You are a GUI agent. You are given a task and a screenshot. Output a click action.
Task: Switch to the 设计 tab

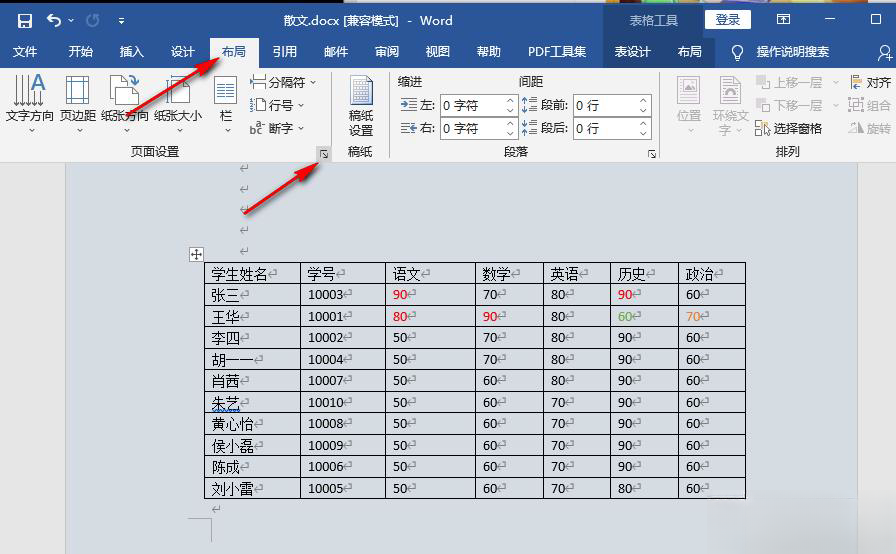click(182, 52)
